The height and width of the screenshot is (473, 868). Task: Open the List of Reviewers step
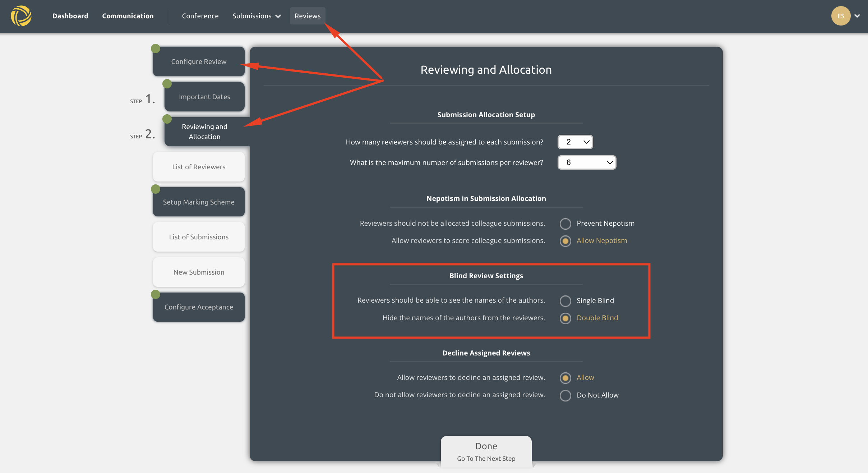[199, 167]
